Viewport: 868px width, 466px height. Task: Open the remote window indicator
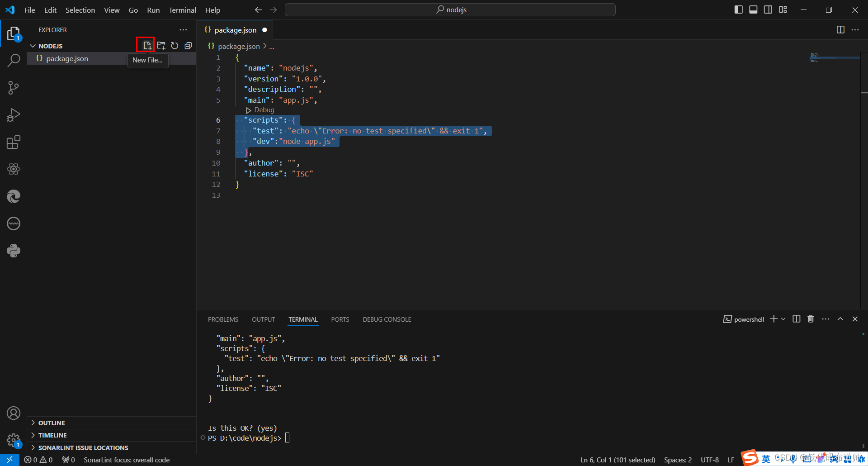[x=9, y=460]
